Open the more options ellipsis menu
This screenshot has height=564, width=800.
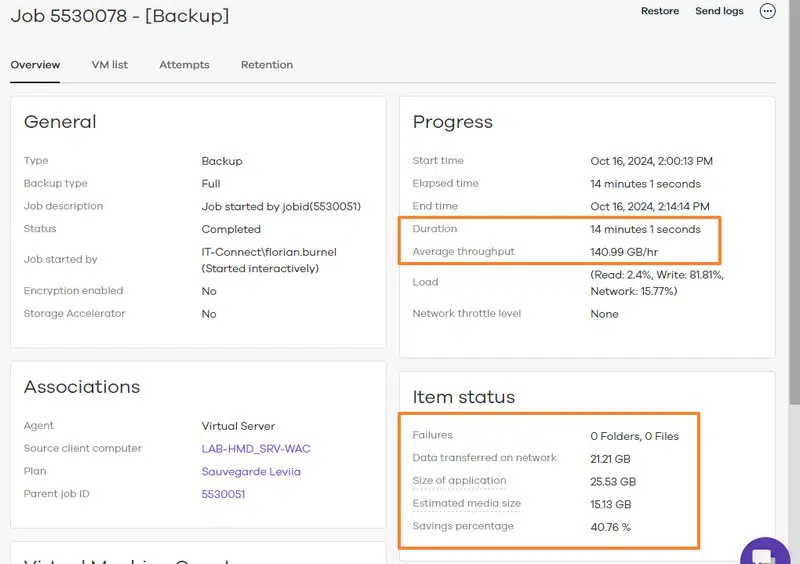pyautogui.click(x=768, y=11)
